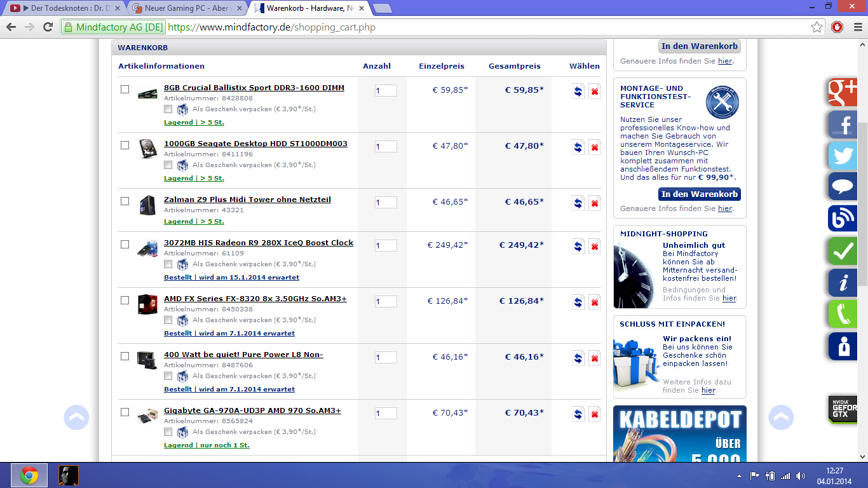
Task: Add the Montage service In den Warenkorb
Action: (x=700, y=194)
